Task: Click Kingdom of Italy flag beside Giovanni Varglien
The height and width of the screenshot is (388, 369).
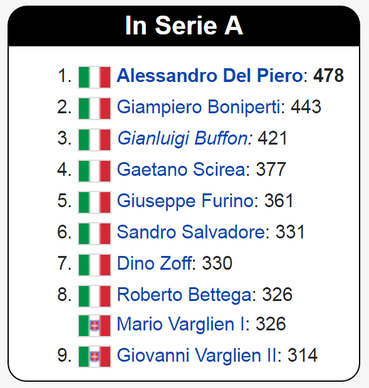Action: point(94,357)
